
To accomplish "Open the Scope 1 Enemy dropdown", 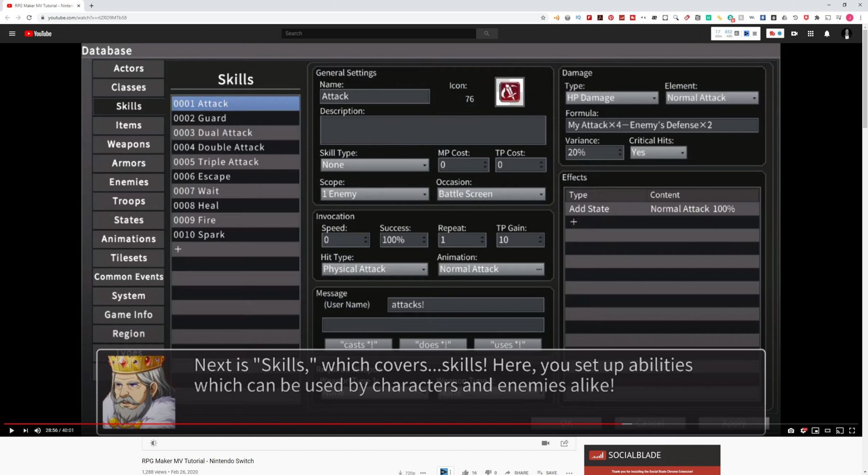I will (374, 194).
